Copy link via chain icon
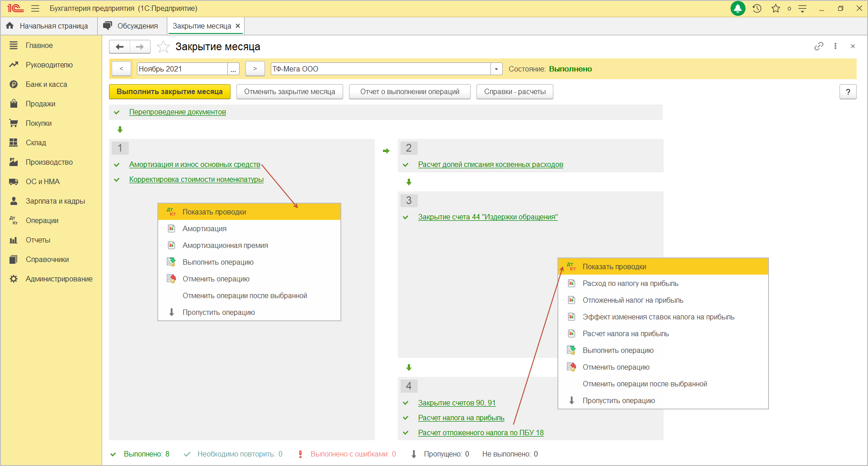The image size is (868, 466). tap(819, 46)
